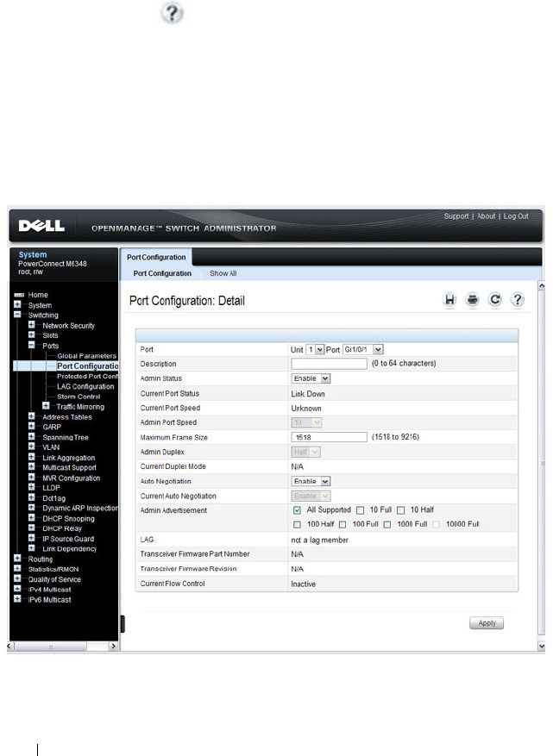Open the Admin Duplex dropdown
This screenshot has height=756, width=553.
[305, 453]
